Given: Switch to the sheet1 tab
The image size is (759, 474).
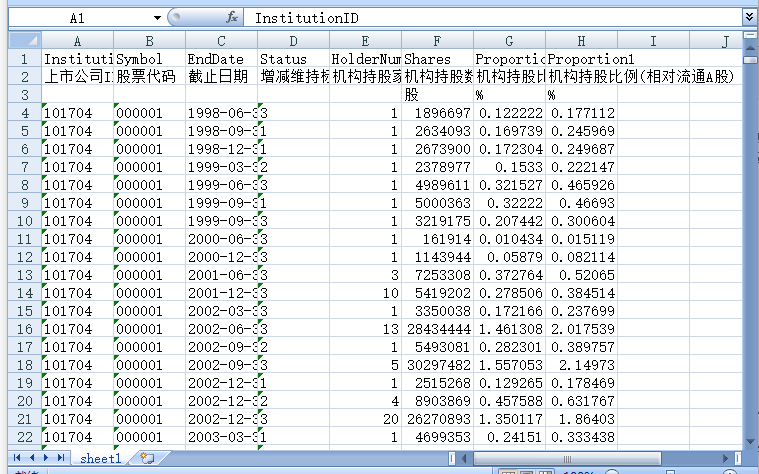Looking at the screenshot, I should pyautogui.click(x=100, y=458).
